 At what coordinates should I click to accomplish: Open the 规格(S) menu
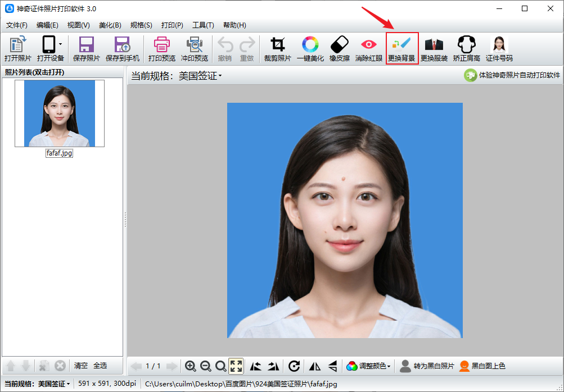(141, 25)
